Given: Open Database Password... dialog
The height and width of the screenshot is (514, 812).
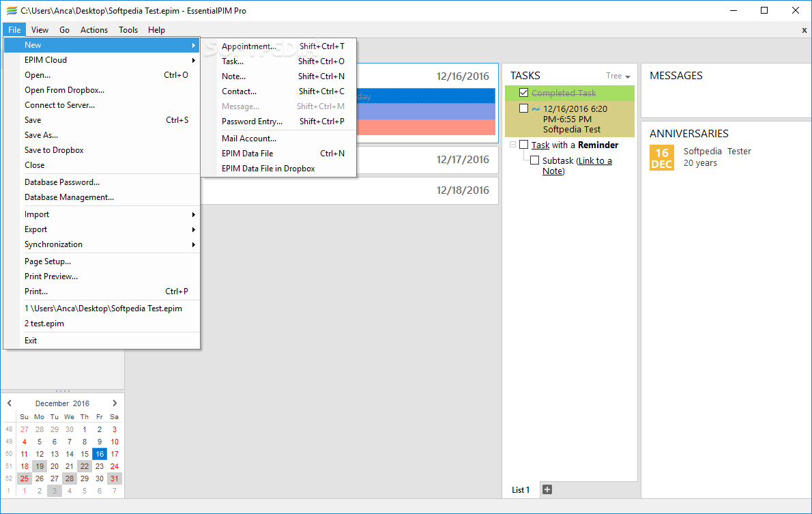Looking at the screenshot, I should coord(102,182).
